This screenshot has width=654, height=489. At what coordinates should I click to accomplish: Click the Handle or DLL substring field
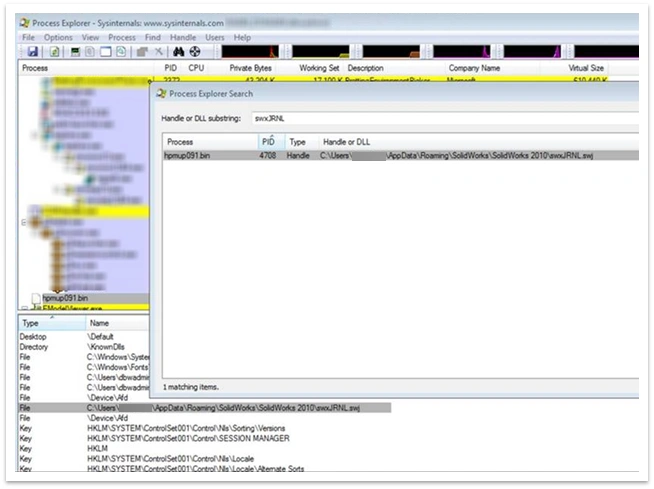click(x=445, y=118)
